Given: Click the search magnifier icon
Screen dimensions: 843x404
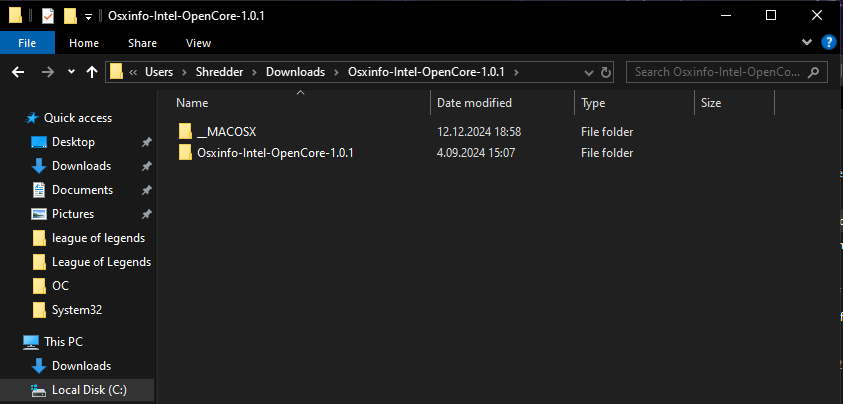Looking at the screenshot, I should (815, 72).
